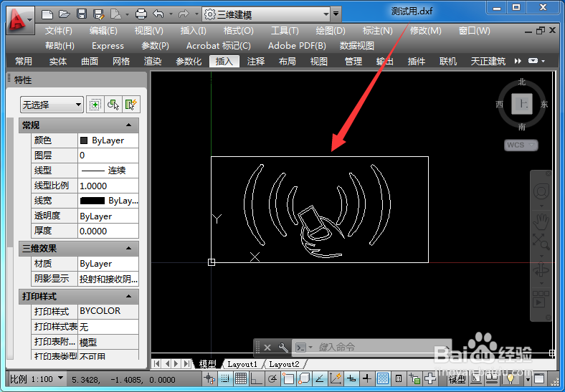The height and width of the screenshot is (392, 565).
Task: Open the AutoCAD application menu button
Action: click(20, 20)
